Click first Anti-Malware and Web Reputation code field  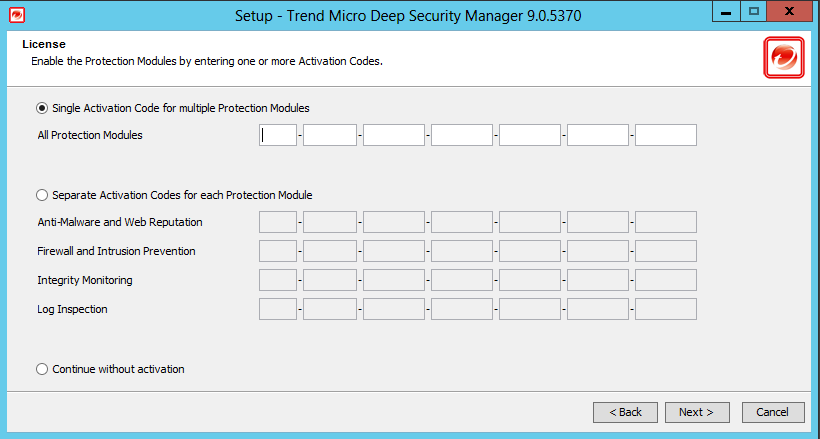(x=278, y=222)
